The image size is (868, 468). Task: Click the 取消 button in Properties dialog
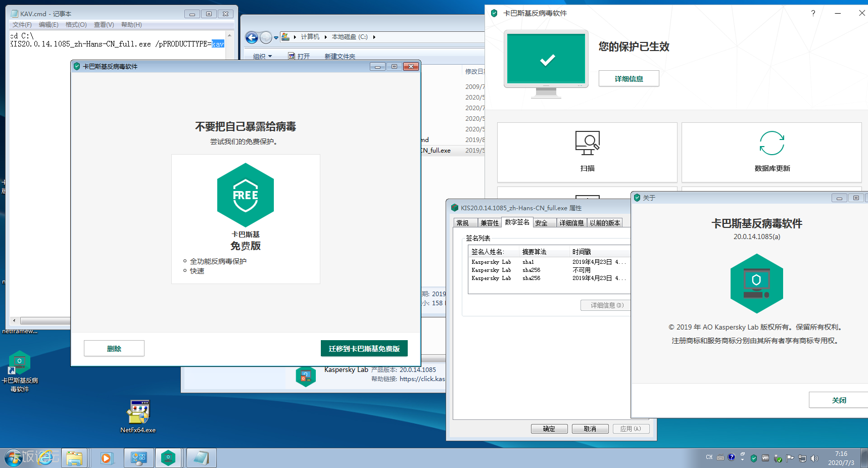click(x=590, y=429)
